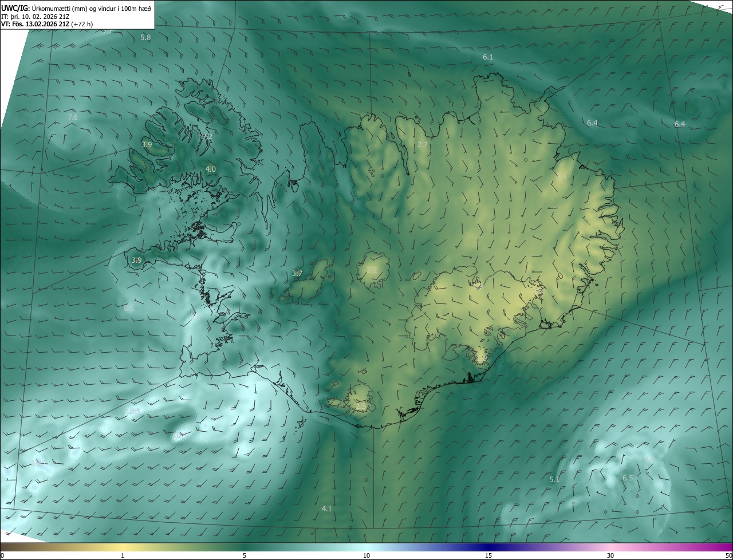Click the colorbar tick label 5
Viewport: 733px width, 560px height.
(245, 555)
